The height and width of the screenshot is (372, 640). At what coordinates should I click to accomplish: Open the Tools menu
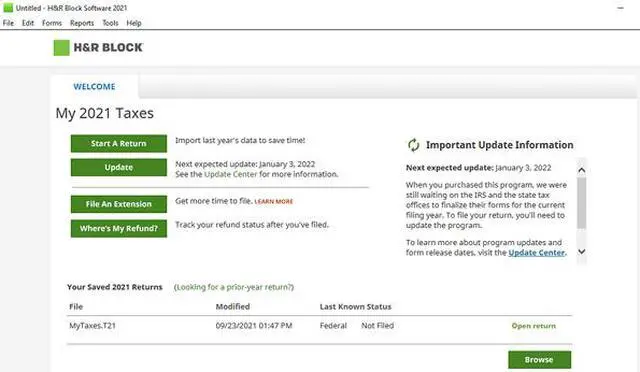110,23
